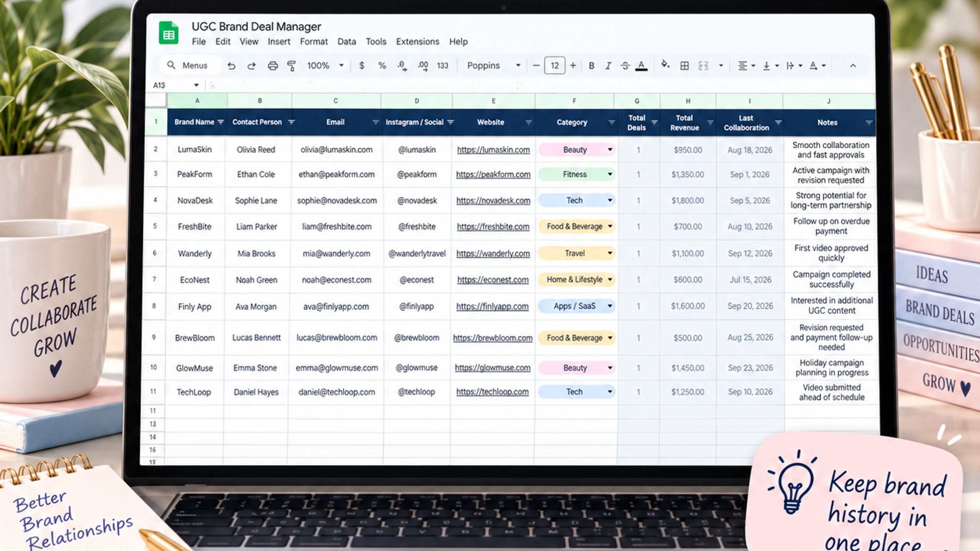Decrease decimal places icon
Viewport: 980px width, 551px height.
tap(402, 66)
